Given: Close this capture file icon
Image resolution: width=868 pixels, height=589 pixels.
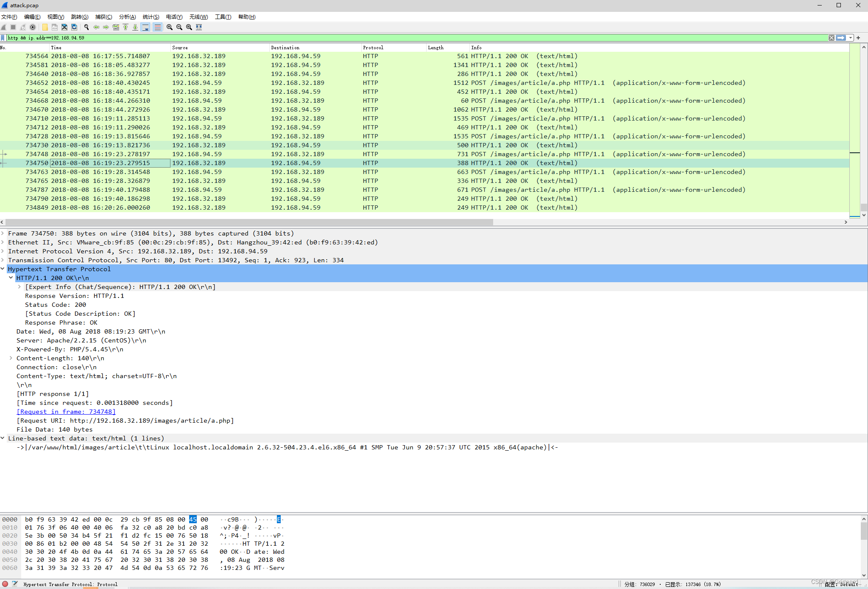Looking at the screenshot, I should [x=64, y=27].
